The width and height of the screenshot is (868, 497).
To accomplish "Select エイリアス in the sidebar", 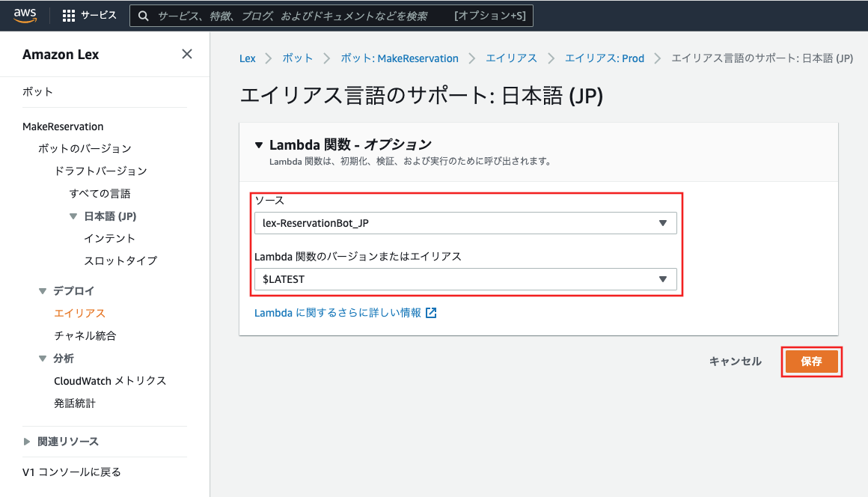I will (x=80, y=314).
